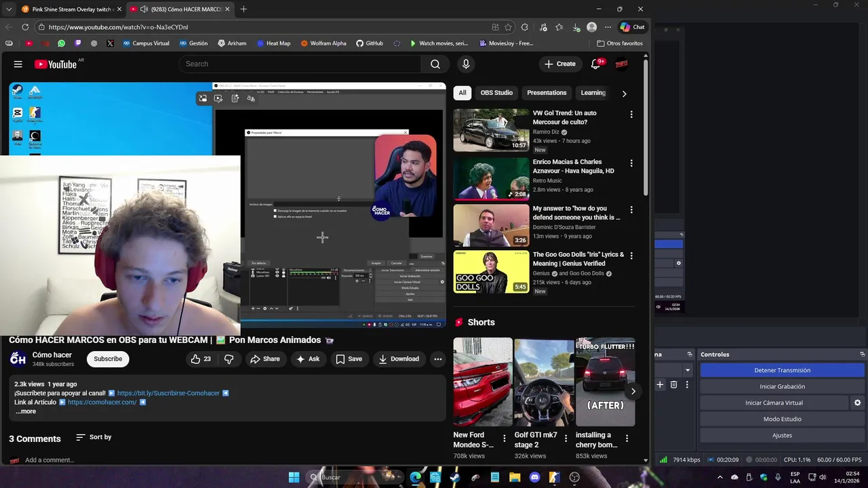Open Otros favoritos bookmarks folder
868x488 pixels.
tap(620, 43)
